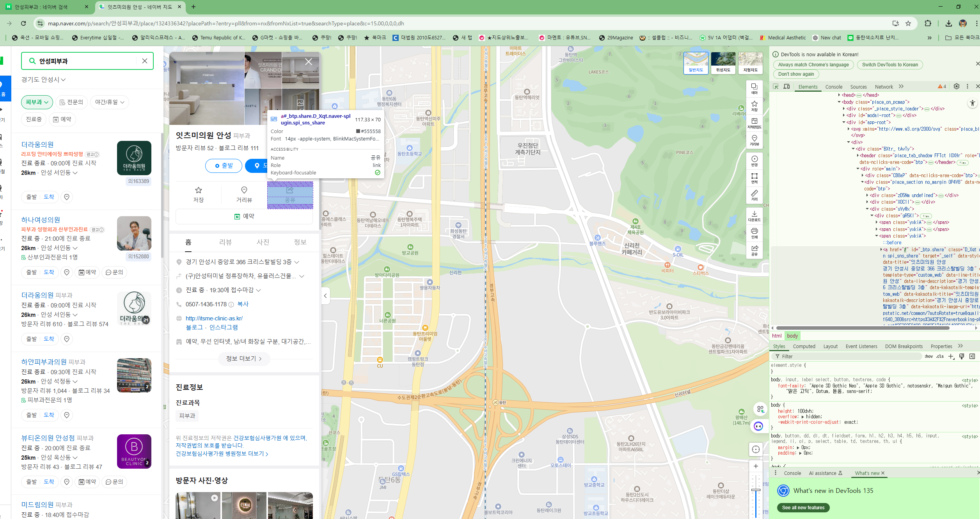Click the 다운로드 map download icon
Viewport: 980px width, 519px height.
(755, 216)
